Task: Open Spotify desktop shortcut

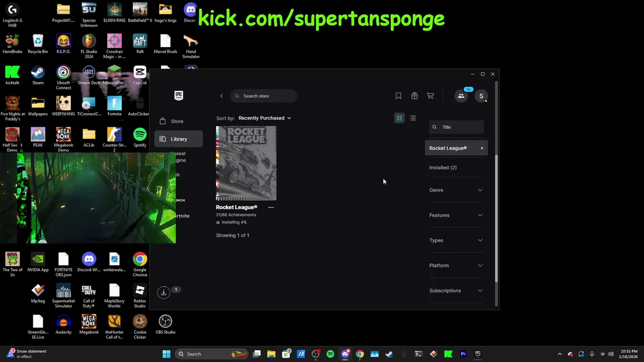Action: point(140,138)
